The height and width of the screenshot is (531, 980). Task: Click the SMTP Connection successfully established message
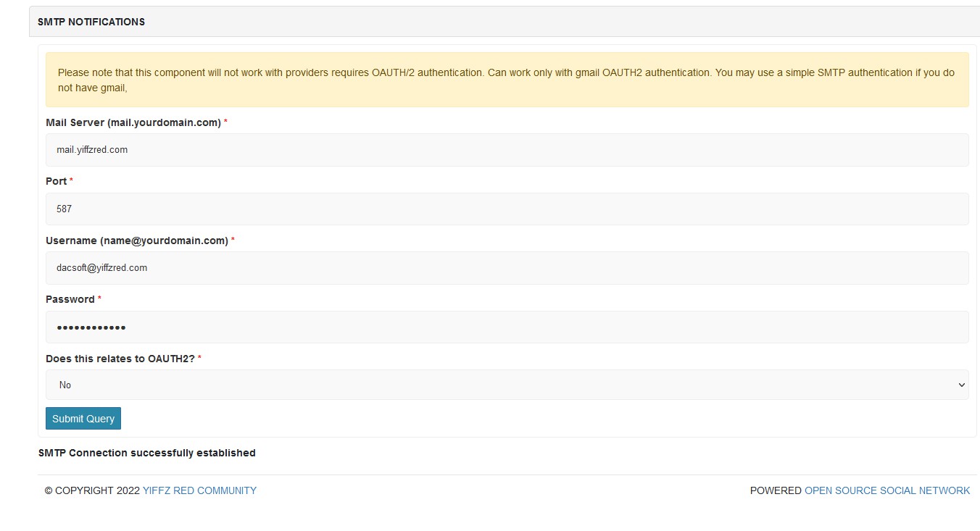tap(146, 453)
